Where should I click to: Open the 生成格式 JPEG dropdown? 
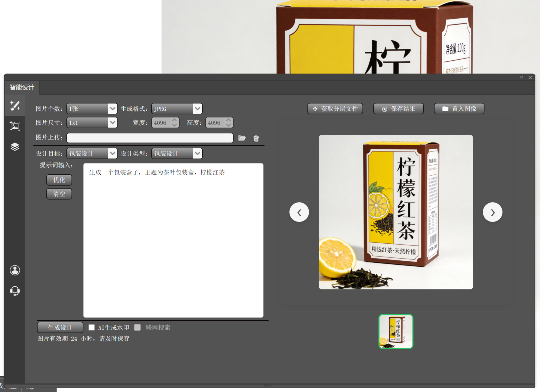click(x=177, y=109)
